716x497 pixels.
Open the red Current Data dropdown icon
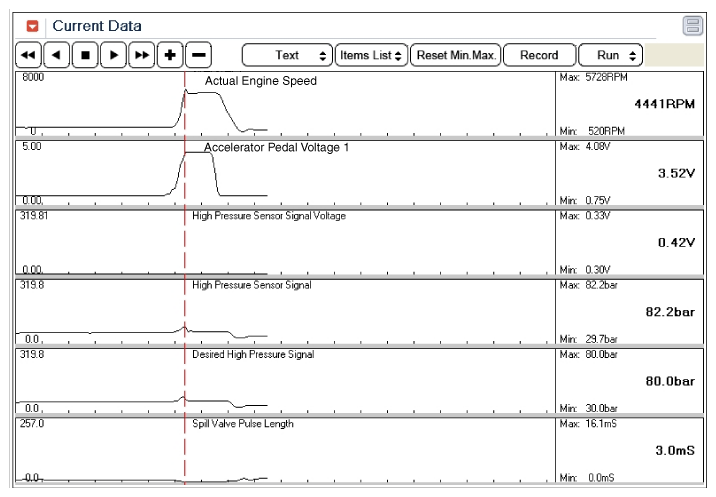click(32, 26)
